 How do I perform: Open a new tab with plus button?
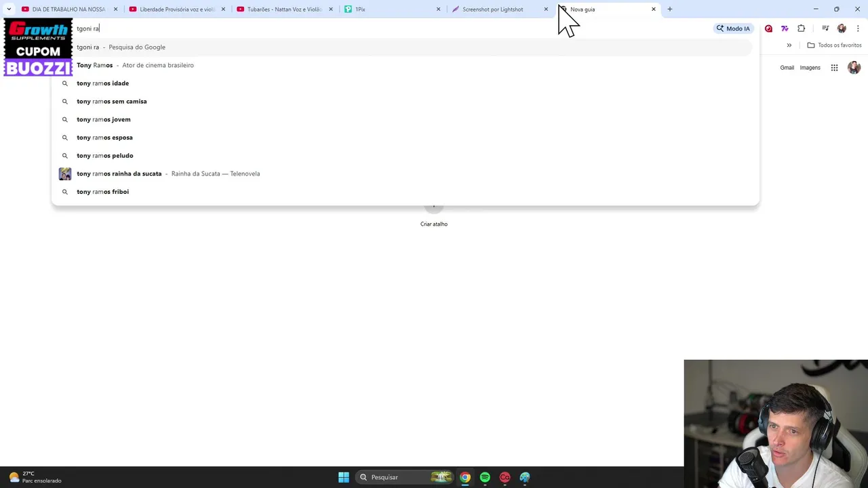tap(670, 9)
